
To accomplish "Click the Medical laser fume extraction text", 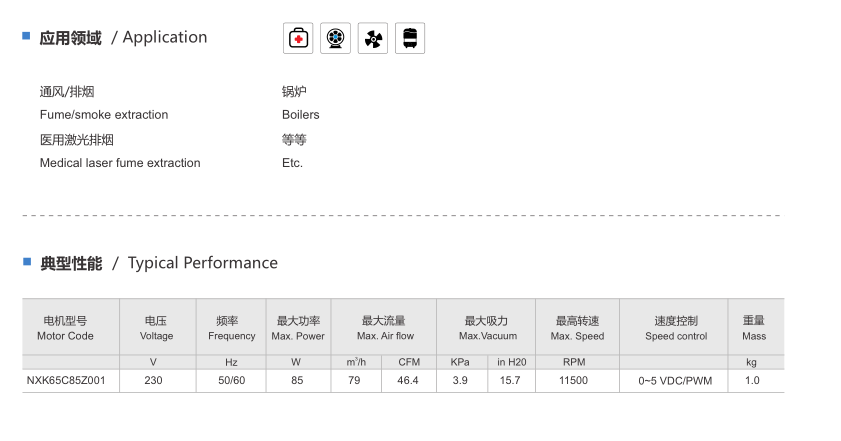I will (x=120, y=163).
